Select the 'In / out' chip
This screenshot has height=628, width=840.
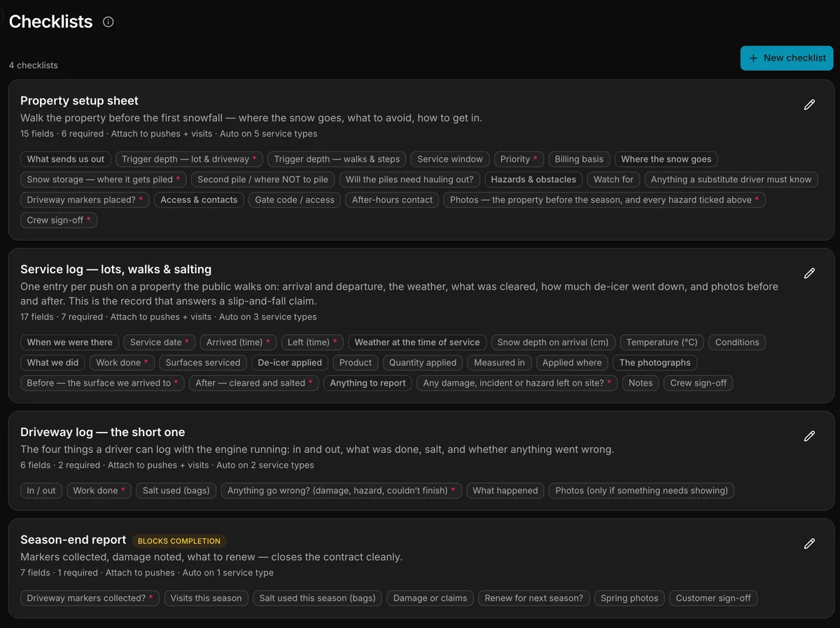tap(41, 491)
